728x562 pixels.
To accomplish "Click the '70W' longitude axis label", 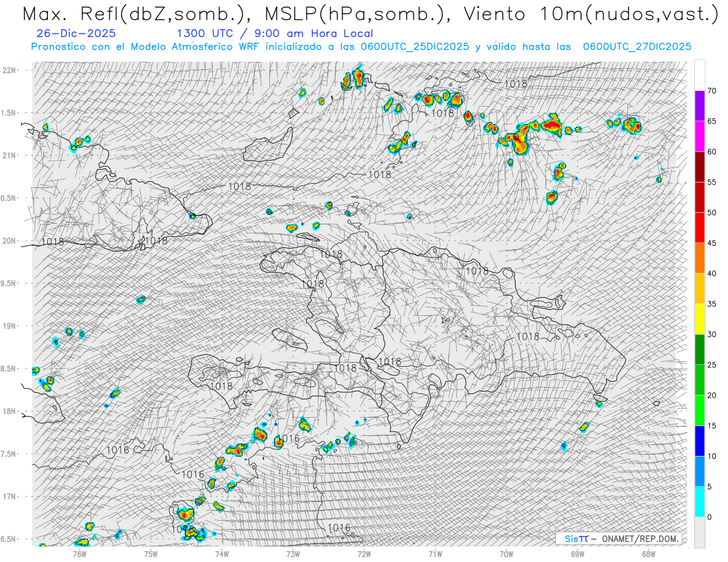I will pyautogui.click(x=507, y=553).
